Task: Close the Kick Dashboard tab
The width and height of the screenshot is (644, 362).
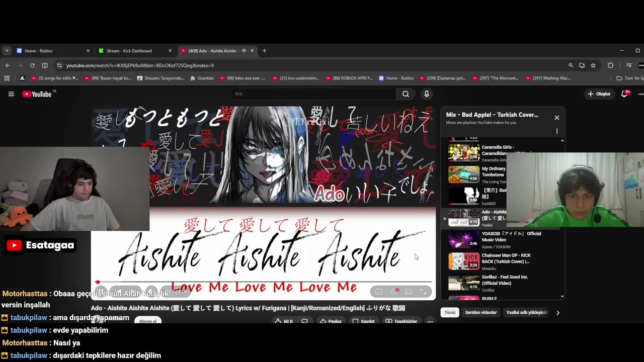Action: (170, 51)
